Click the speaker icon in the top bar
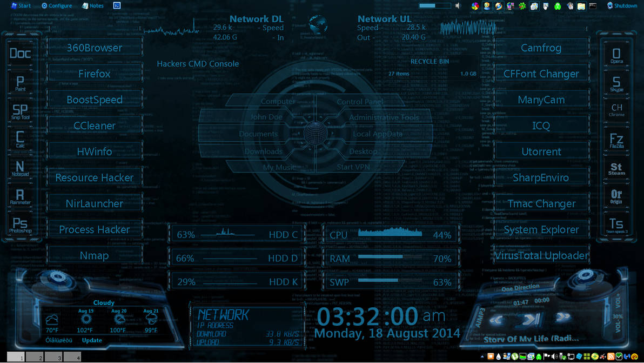Screen dimensions: 644x363 tap(458, 6)
